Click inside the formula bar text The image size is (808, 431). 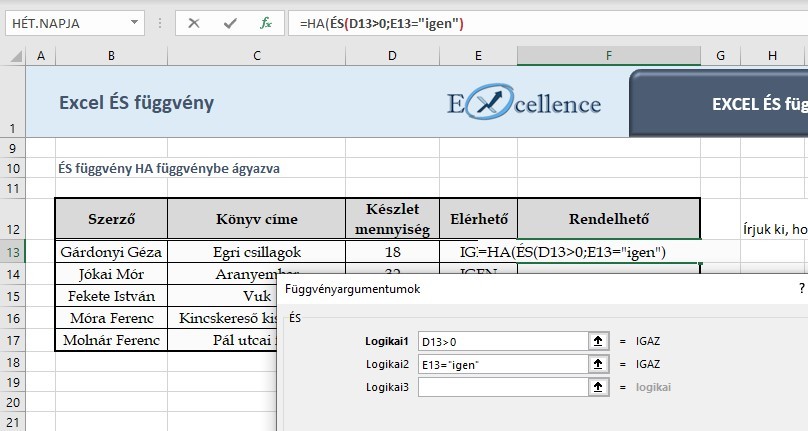click(382, 23)
